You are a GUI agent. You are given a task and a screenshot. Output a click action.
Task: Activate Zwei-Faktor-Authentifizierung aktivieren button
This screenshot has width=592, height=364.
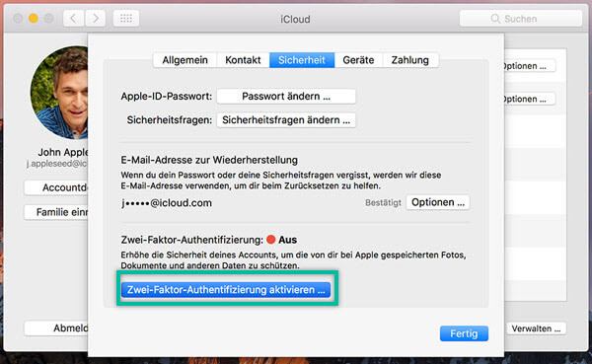(x=226, y=290)
